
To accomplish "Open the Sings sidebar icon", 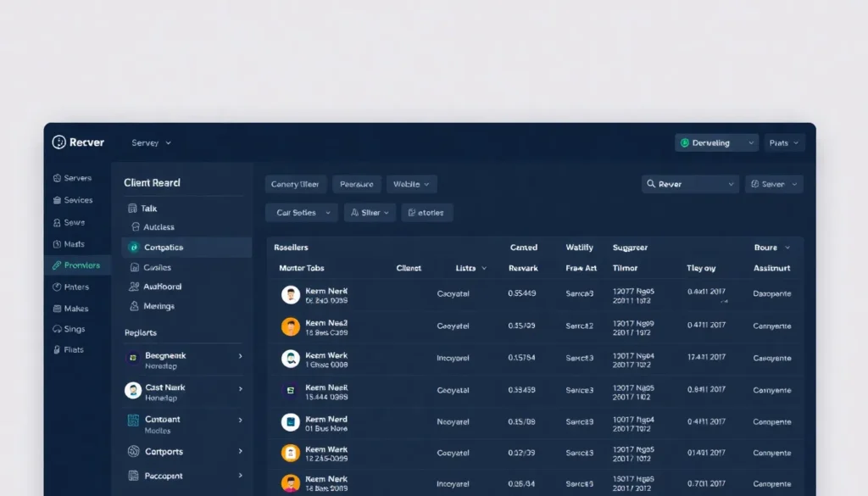I will pos(57,329).
